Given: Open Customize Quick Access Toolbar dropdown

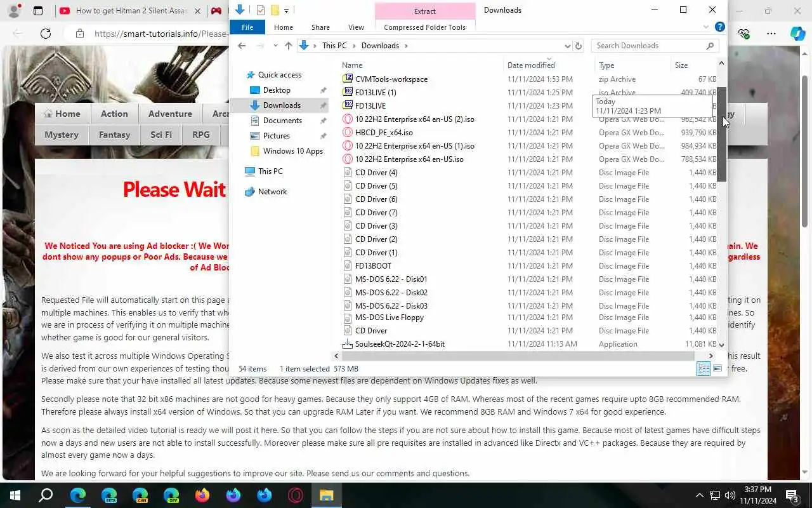Looking at the screenshot, I should click(x=287, y=10).
